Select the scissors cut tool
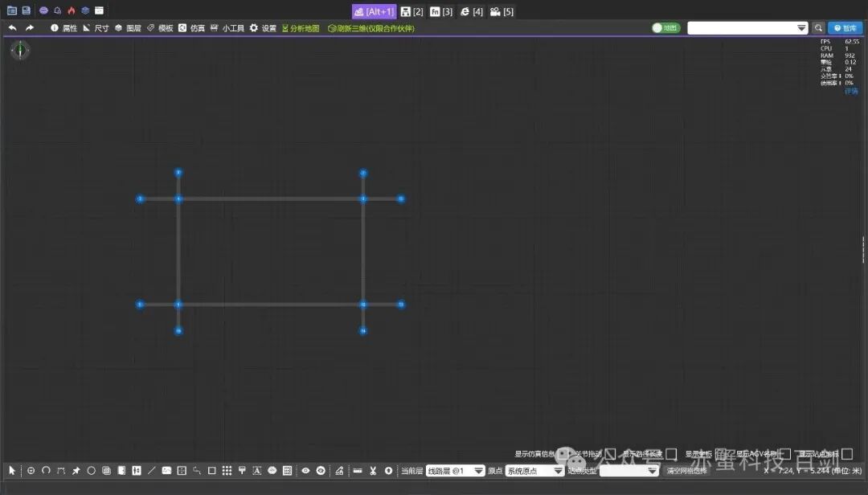The height and width of the screenshot is (495, 868). [373, 471]
